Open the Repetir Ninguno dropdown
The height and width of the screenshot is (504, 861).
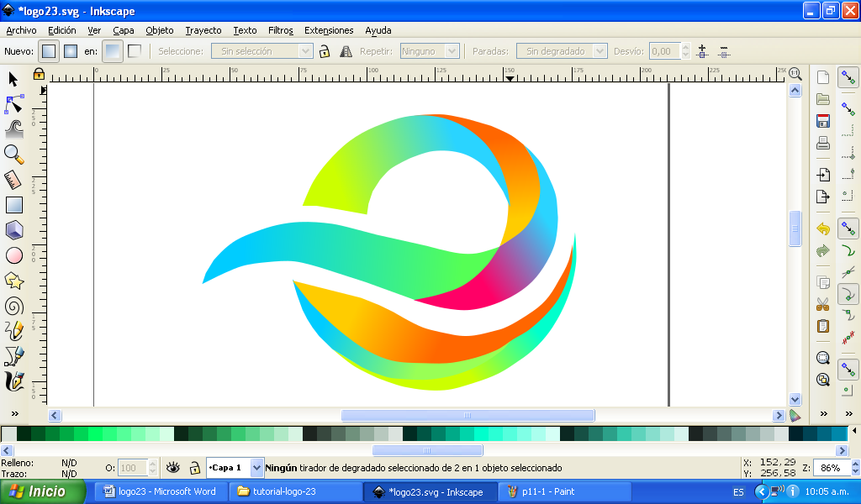coord(430,51)
